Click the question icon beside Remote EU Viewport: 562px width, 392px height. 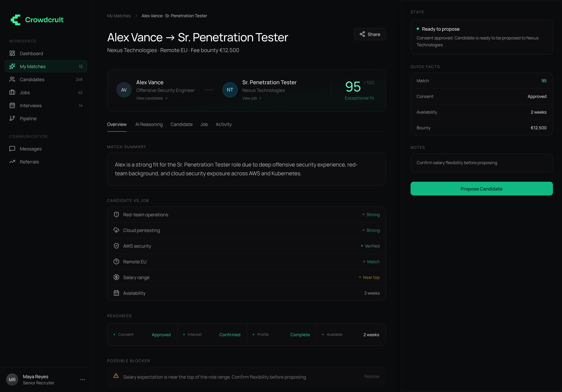click(116, 262)
